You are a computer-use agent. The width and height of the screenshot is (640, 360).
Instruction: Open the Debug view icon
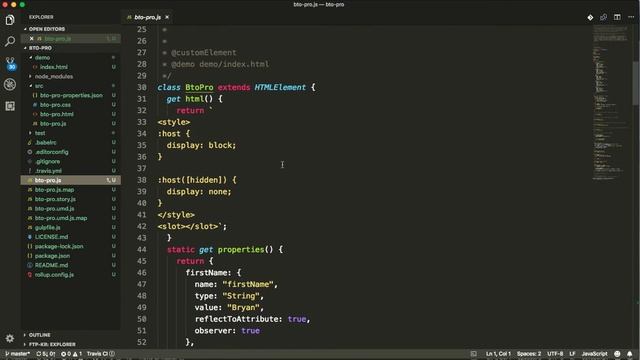(x=10, y=84)
